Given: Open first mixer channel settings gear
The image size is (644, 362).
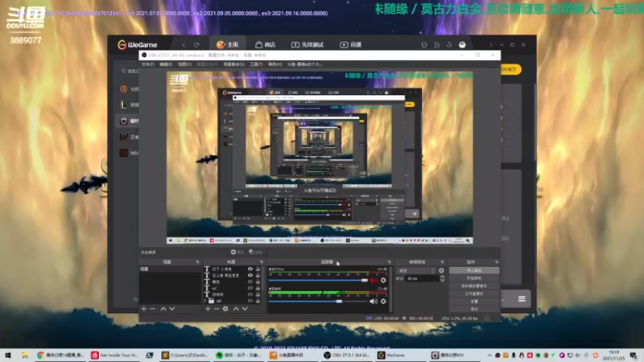Looking at the screenshot, I should [383, 280].
